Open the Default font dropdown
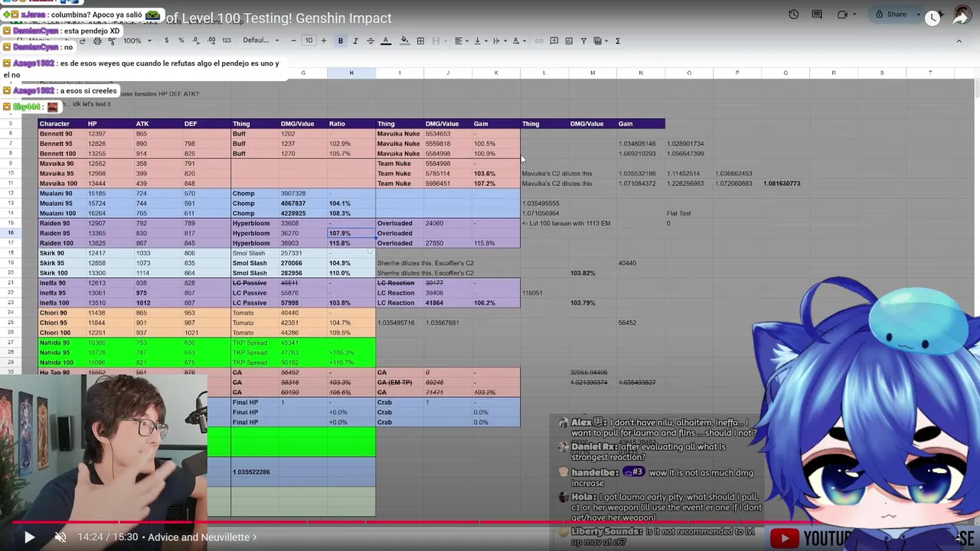The width and height of the screenshot is (980, 551). pos(260,41)
